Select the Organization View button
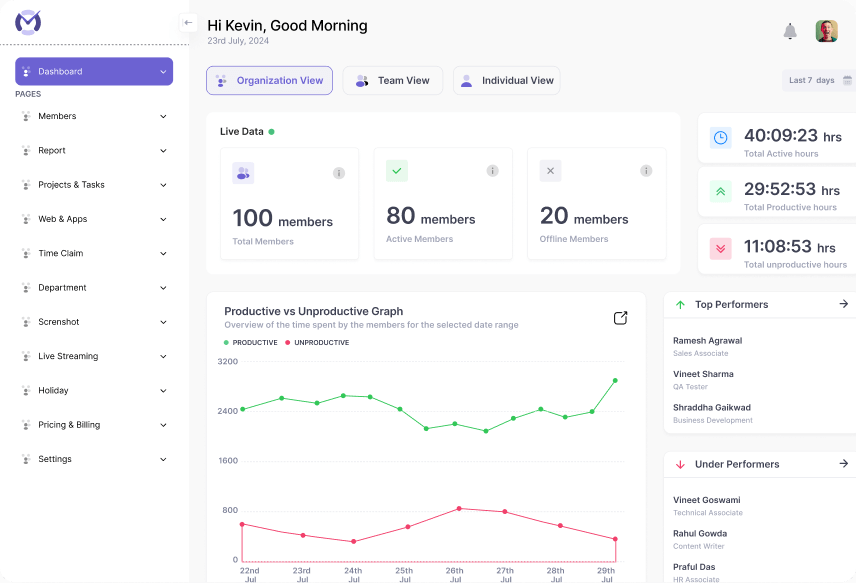The width and height of the screenshot is (856, 583). click(269, 81)
